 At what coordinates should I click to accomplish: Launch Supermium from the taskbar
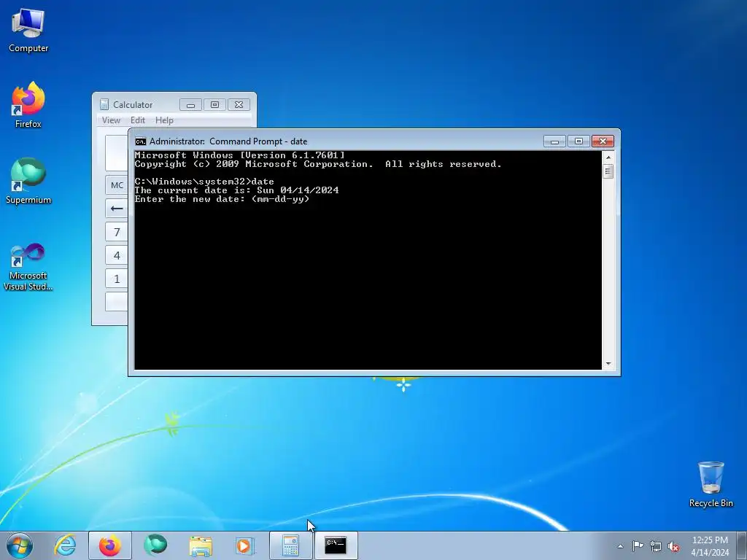pos(155,545)
